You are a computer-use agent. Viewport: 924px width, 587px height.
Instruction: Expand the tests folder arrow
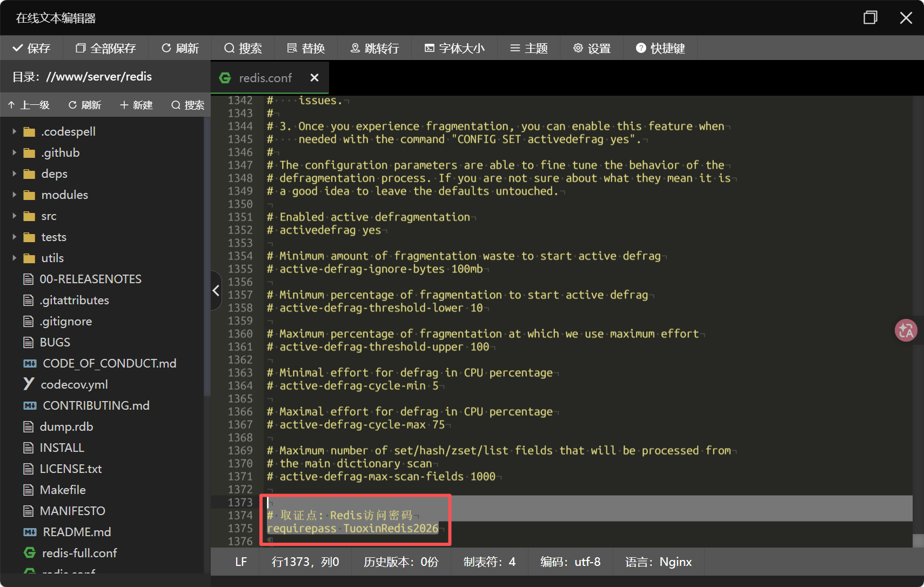[x=15, y=237]
